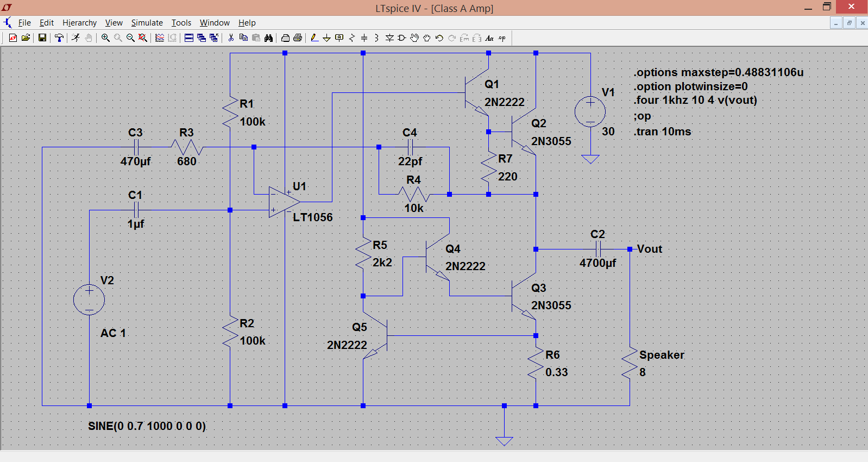868x462 pixels.
Task: Click the C4 22pf value
Action: pyautogui.click(x=410, y=161)
